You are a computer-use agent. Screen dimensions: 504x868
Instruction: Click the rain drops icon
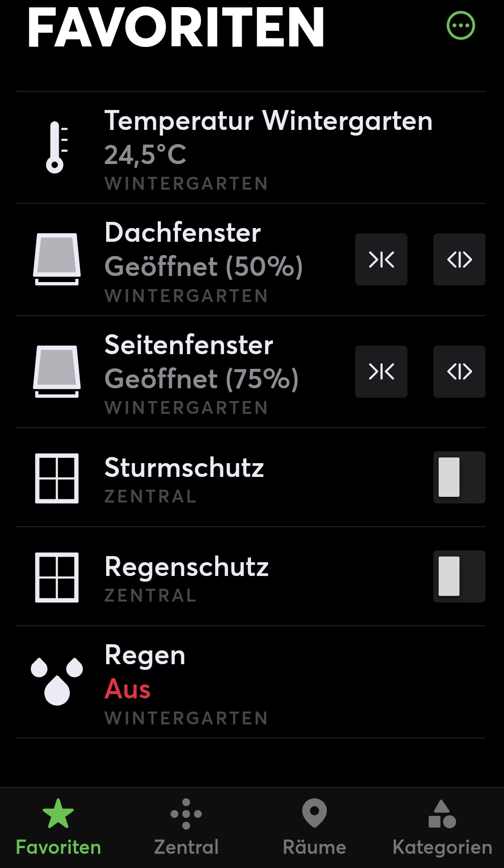(x=57, y=681)
